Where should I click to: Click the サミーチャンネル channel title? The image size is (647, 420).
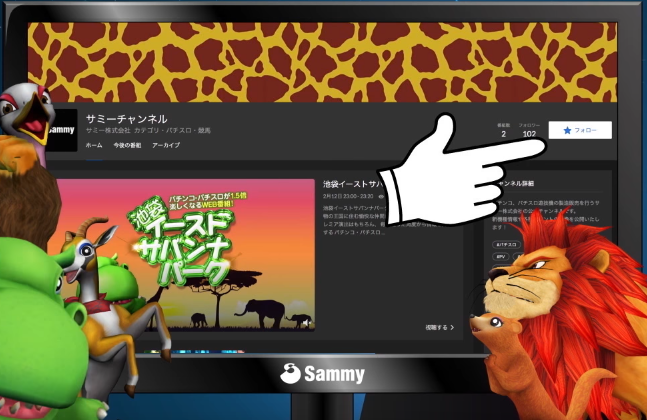[x=127, y=119]
